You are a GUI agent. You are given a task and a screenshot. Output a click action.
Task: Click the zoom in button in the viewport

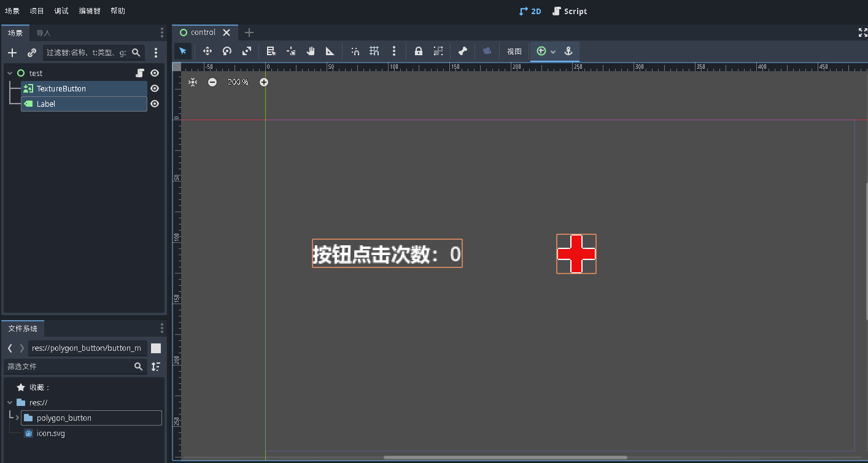coord(264,82)
